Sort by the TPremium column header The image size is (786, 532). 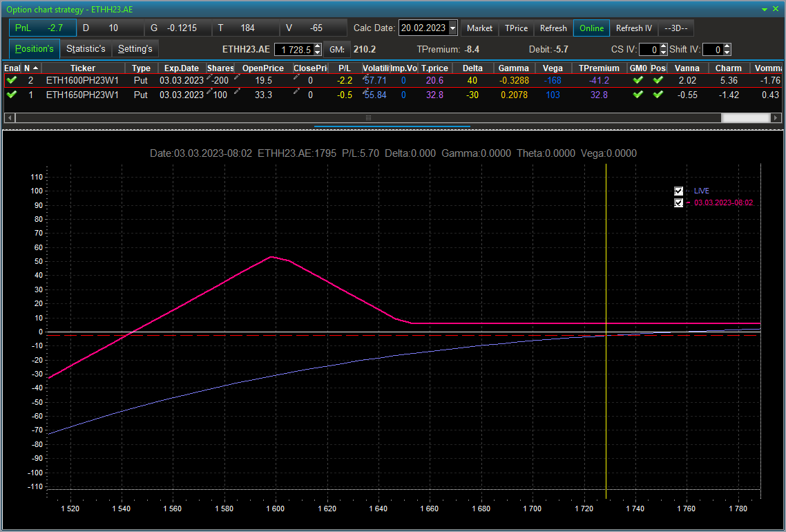[599, 68]
